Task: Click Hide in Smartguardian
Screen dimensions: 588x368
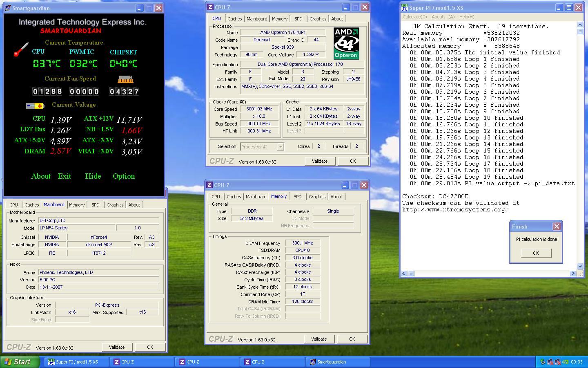Action: pos(93,176)
